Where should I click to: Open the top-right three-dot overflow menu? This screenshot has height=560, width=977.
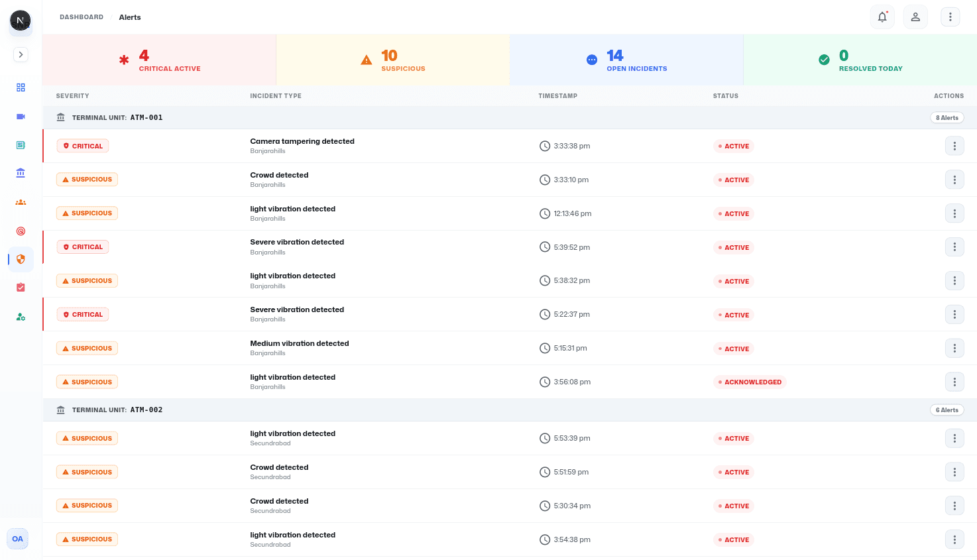coord(950,17)
